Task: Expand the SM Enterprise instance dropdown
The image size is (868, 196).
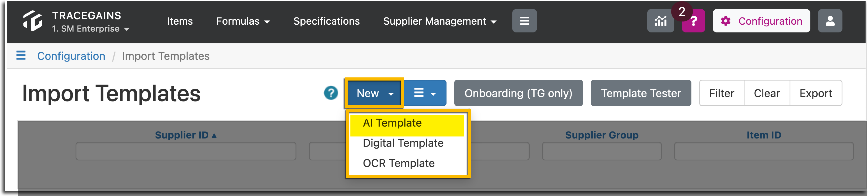Action: [91, 29]
